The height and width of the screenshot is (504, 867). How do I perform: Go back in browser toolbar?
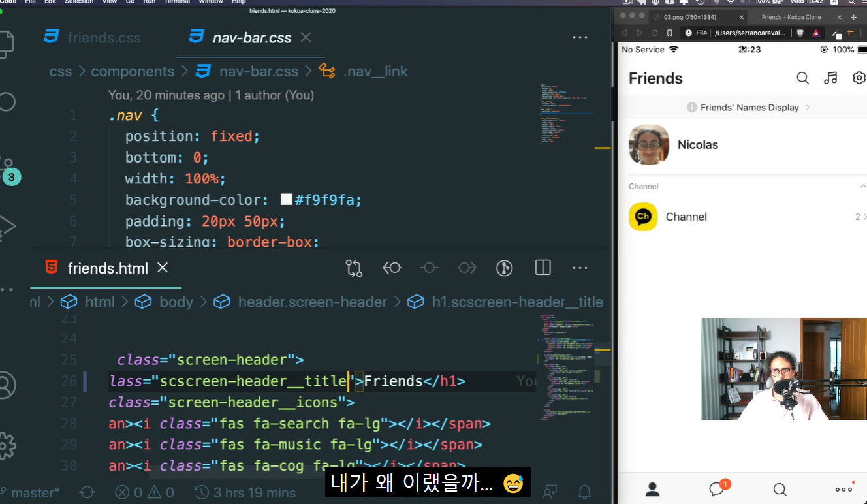624,33
